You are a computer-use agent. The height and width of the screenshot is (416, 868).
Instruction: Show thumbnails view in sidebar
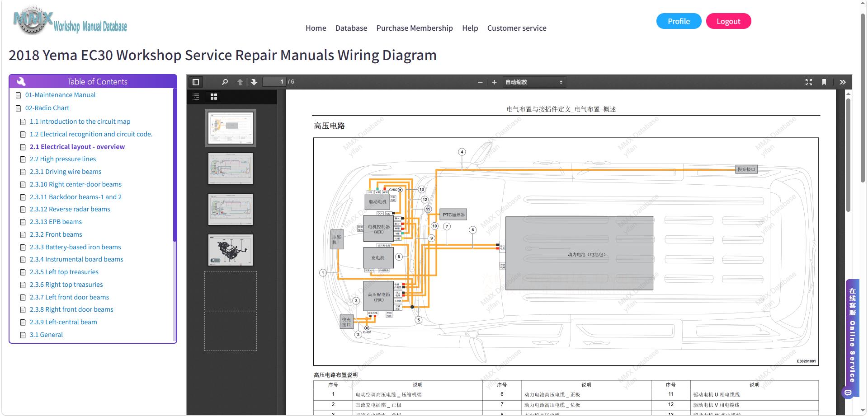click(x=214, y=97)
